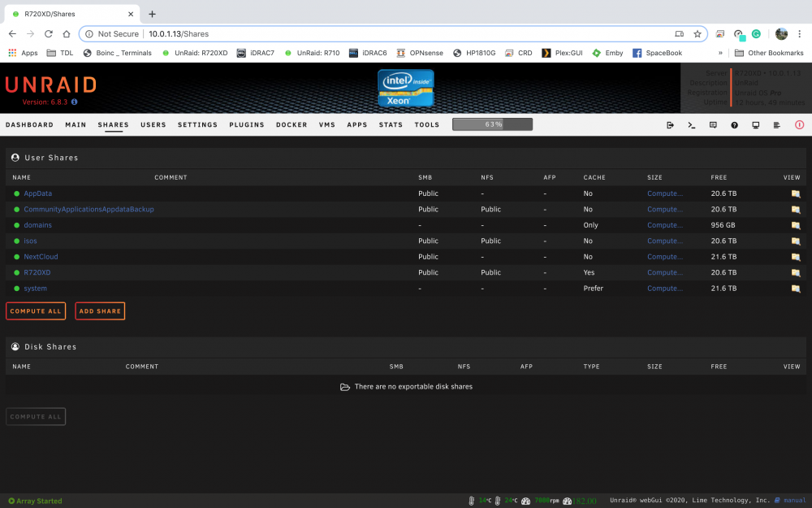Screen dimensions: 812x508
Task: Click the red alert notification icon
Action: (800, 125)
